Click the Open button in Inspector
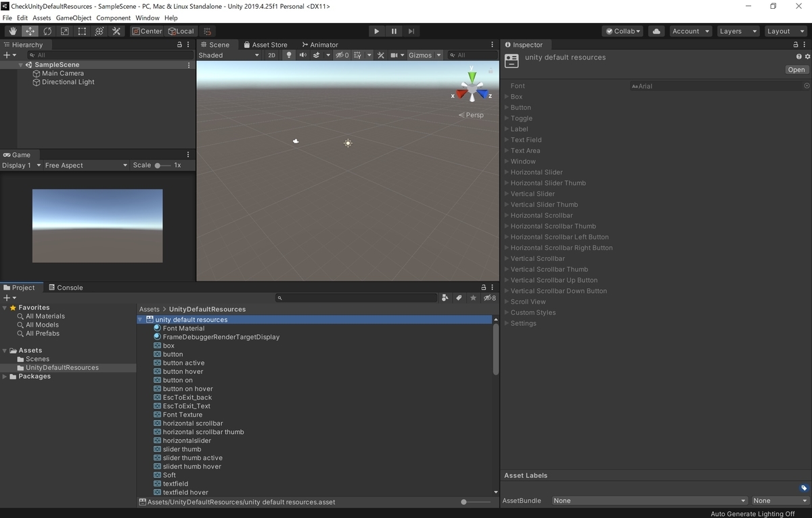Image resolution: width=812 pixels, height=518 pixels. coord(796,70)
